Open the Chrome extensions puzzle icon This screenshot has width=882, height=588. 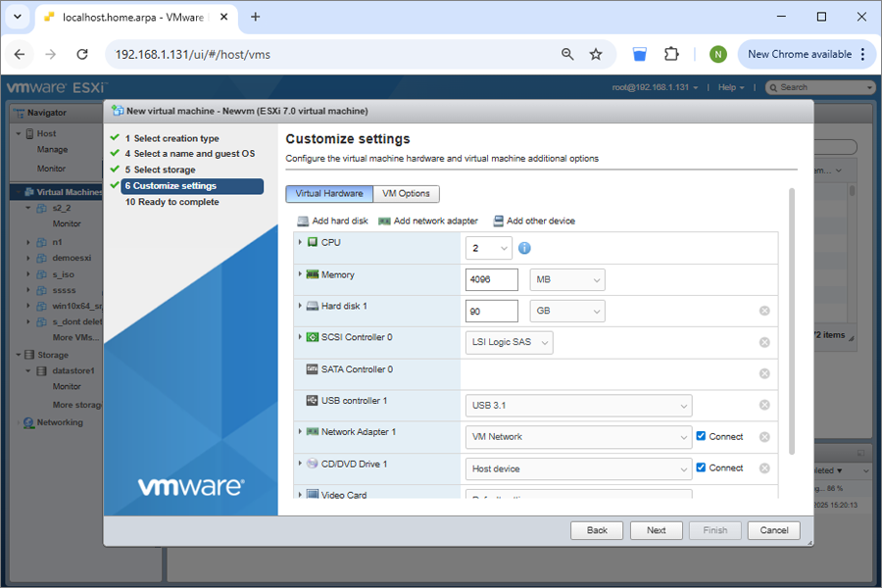point(671,54)
